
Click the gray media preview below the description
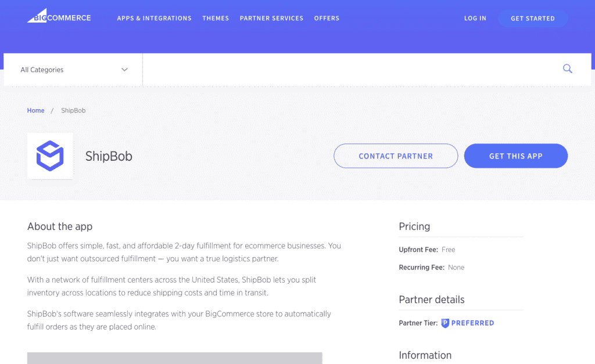(x=174, y=358)
